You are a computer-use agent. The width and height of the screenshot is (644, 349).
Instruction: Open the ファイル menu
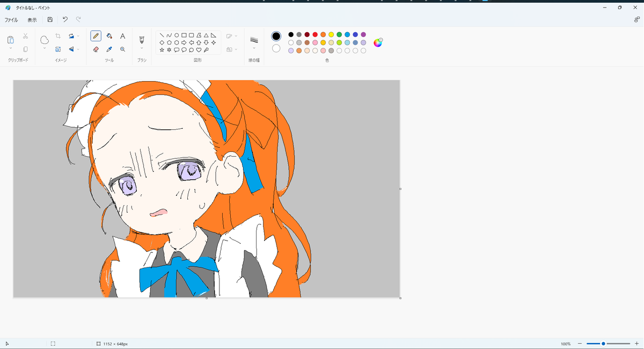click(x=11, y=20)
